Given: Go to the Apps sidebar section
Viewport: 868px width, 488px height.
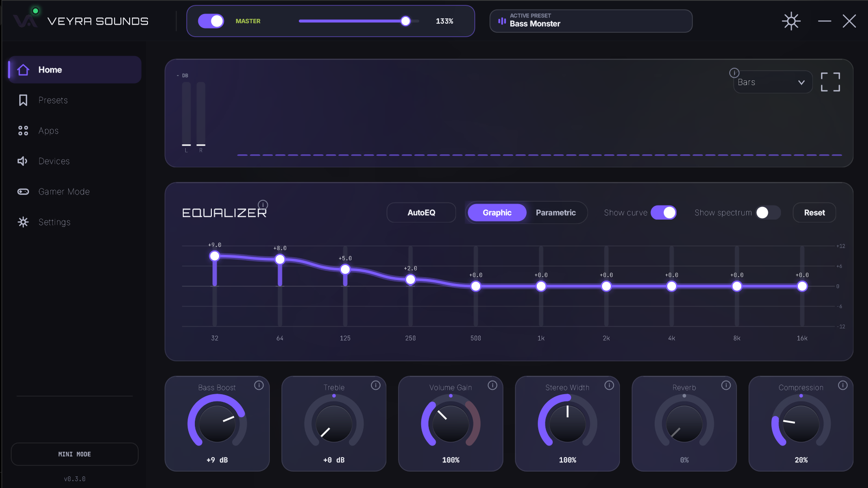Looking at the screenshot, I should pyautogui.click(x=48, y=131).
